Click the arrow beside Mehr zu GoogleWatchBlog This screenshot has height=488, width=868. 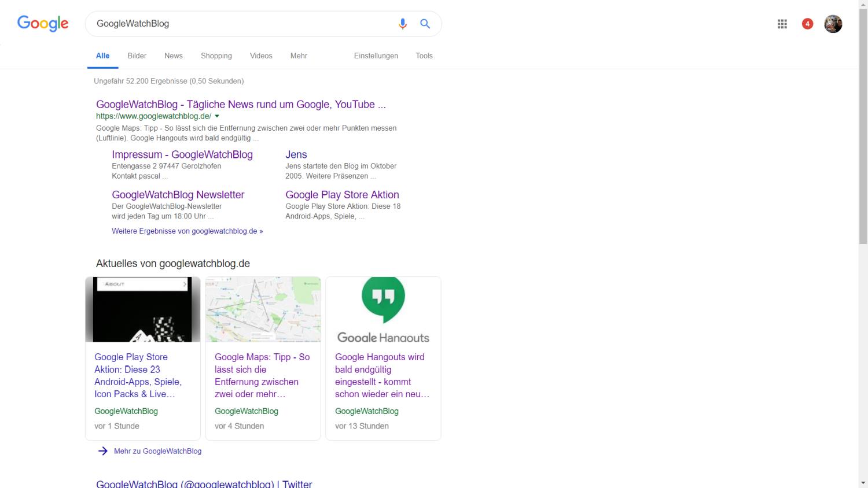[x=103, y=451]
